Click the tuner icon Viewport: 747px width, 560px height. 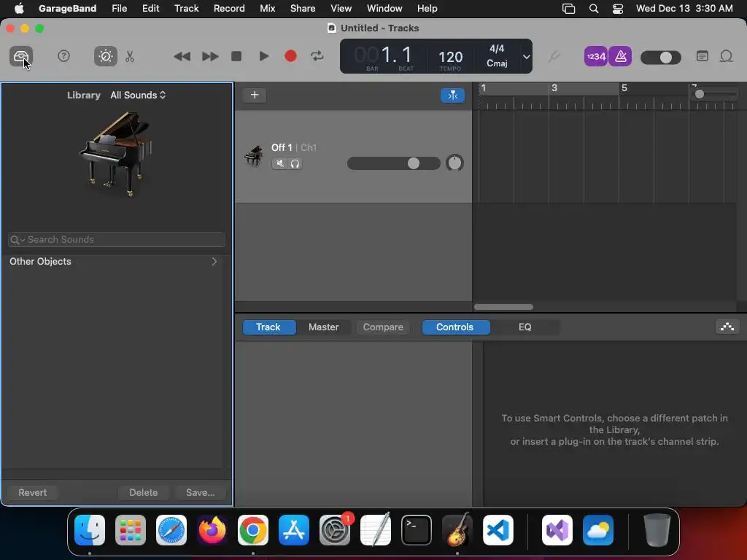554,57
